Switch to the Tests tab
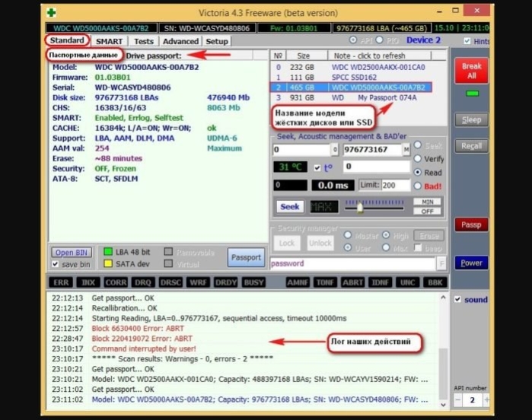 (x=144, y=41)
